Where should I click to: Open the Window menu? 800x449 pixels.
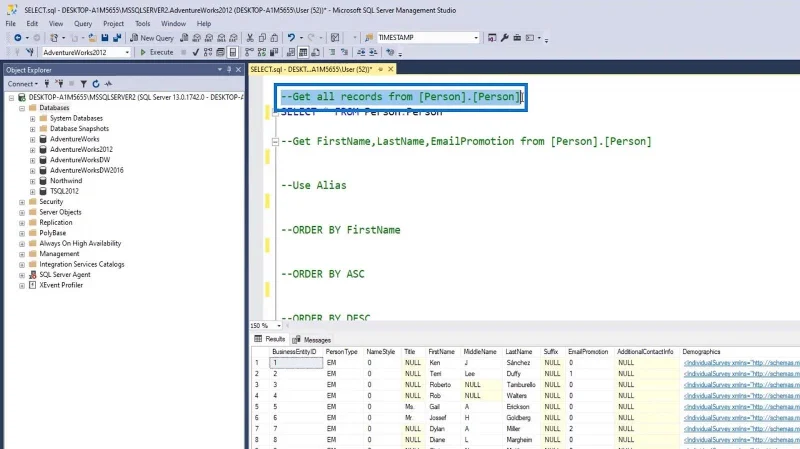click(x=173, y=23)
